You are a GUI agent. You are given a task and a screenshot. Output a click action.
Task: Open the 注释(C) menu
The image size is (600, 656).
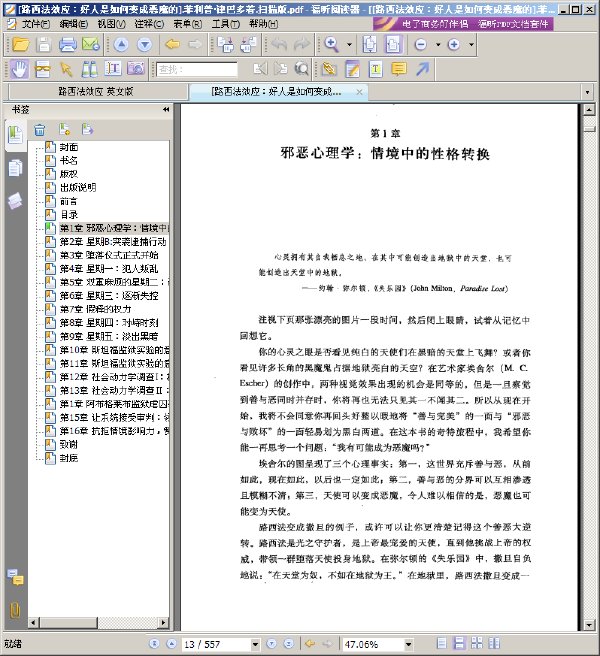(149, 24)
